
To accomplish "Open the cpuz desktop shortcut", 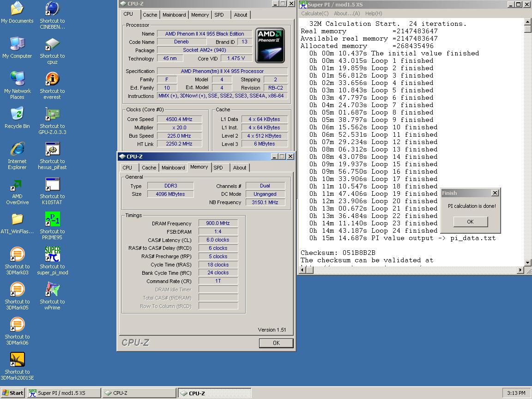I will point(52,45).
